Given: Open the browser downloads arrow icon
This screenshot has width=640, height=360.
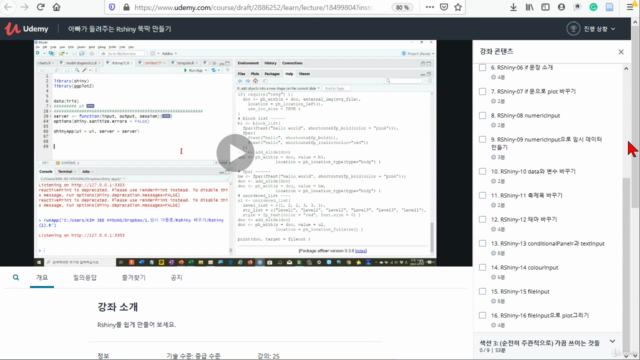Looking at the screenshot, I should click(513, 7).
